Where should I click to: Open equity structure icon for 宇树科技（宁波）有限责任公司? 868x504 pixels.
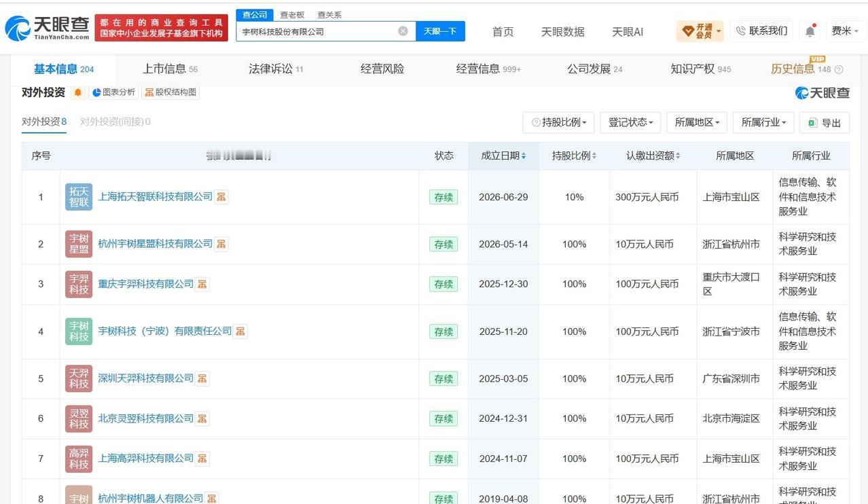[240, 331]
